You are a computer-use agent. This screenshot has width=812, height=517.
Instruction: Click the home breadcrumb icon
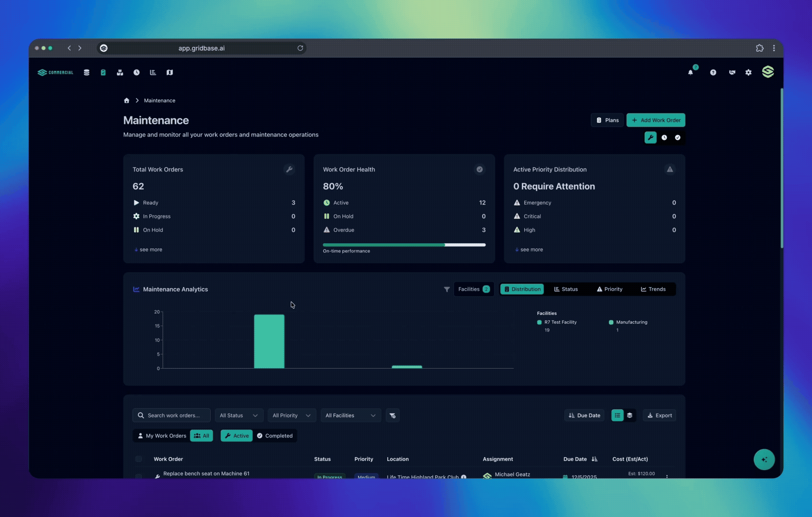126,101
